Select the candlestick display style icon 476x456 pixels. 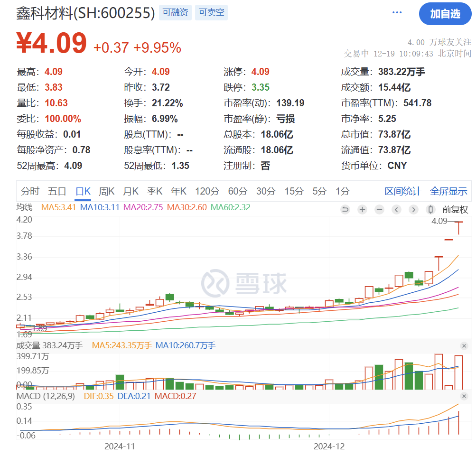430,209
